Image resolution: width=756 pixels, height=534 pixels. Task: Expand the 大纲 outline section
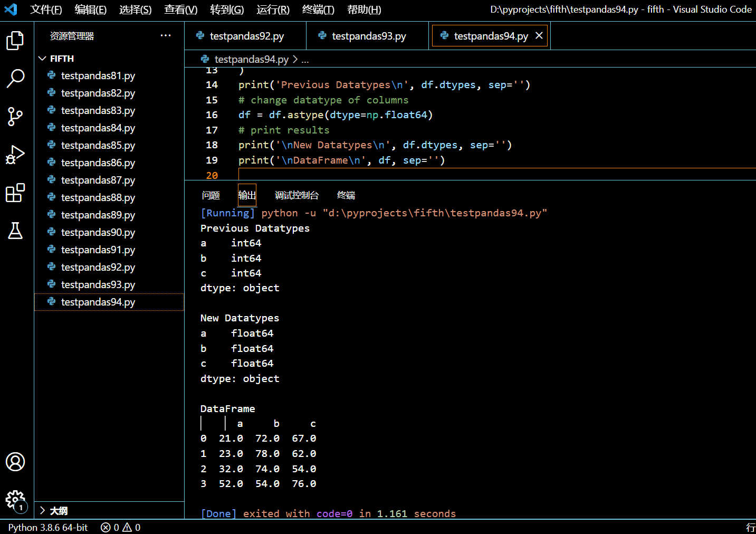[x=43, y=511]
